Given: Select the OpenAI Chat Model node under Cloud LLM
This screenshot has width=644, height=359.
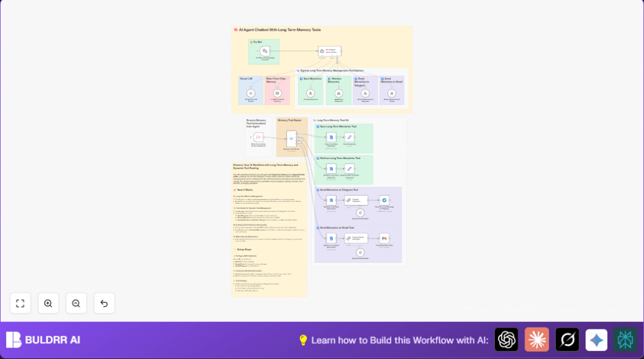Looking at the screenshot, I should click(251, 93).
